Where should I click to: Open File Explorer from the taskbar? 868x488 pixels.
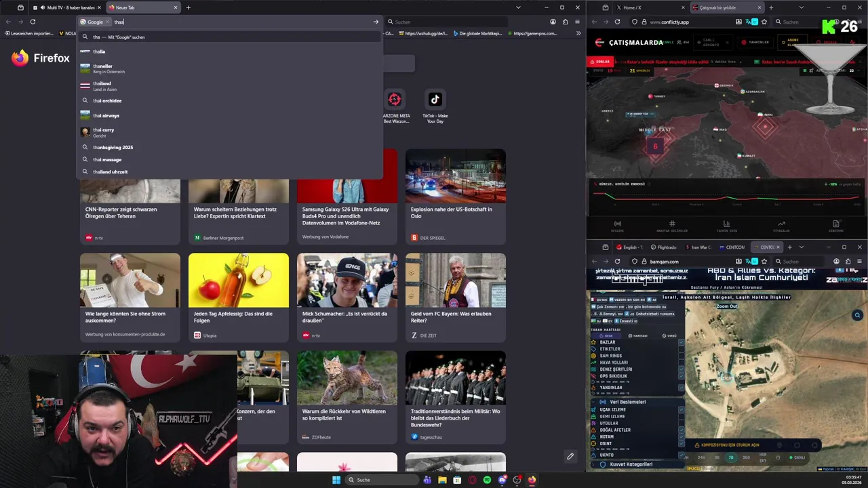click(x=442, y=480)
